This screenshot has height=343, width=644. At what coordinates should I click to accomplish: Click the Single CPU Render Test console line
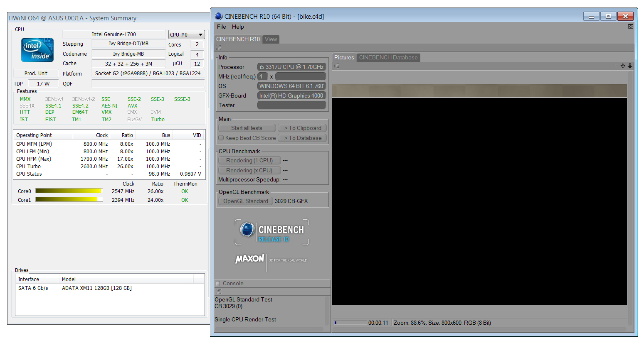245,319
